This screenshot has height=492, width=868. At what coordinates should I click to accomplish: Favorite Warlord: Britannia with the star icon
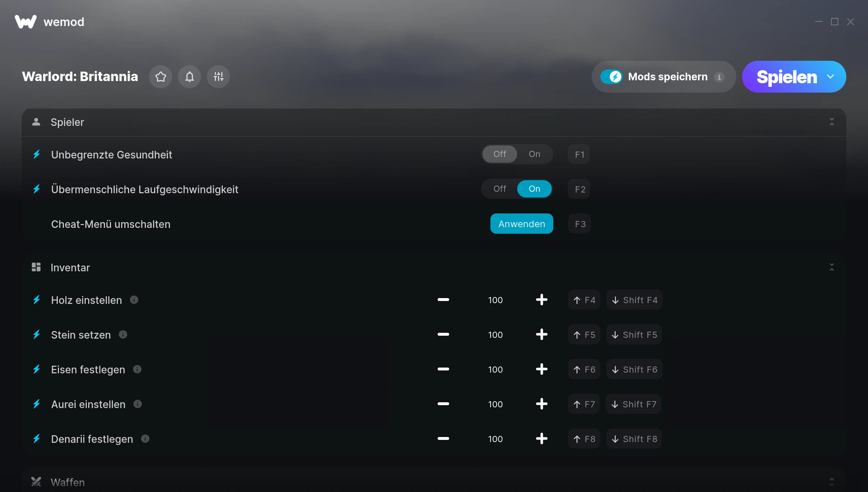click(x=161, y=77)
